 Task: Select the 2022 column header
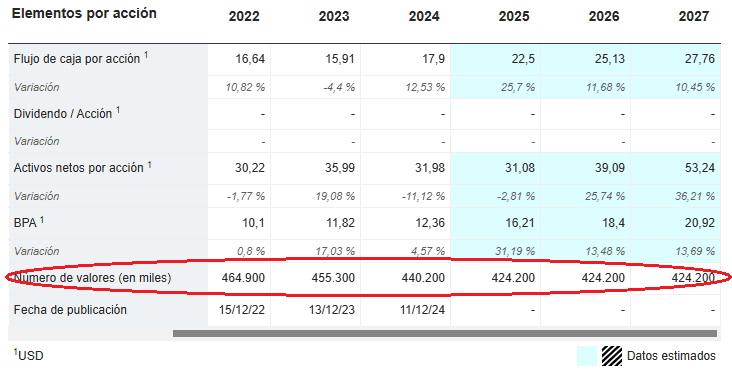[244, 17]
